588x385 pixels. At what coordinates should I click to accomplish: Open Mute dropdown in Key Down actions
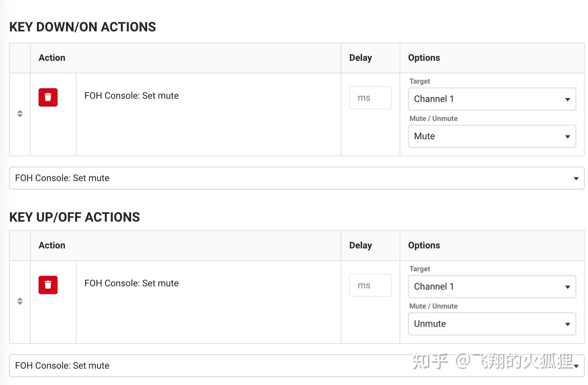click(x=492, y=136)
